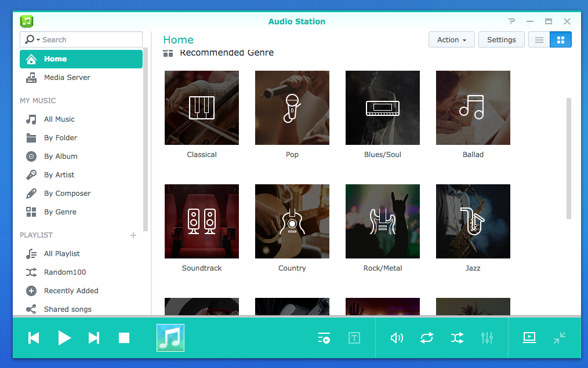Switch to list view

click(539, 40)
